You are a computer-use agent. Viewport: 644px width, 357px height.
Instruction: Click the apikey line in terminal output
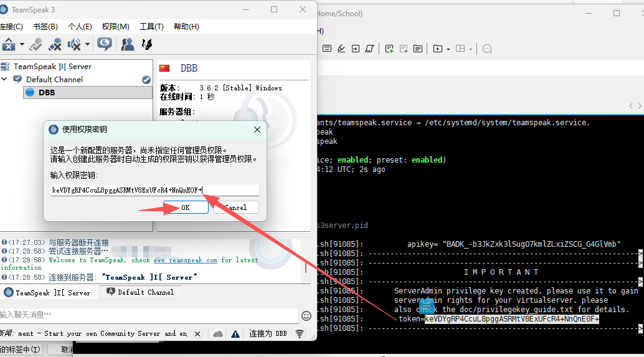click(x=514, y=244)
